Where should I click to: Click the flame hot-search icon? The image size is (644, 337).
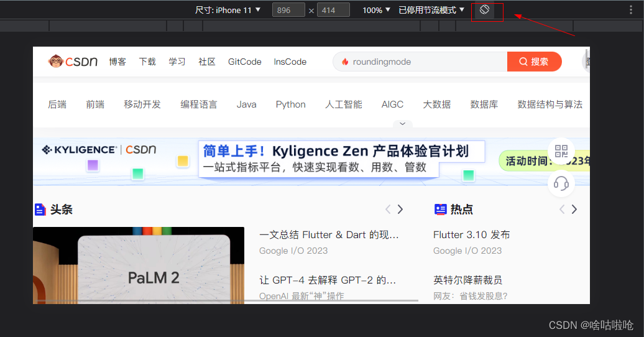(345, 62)
